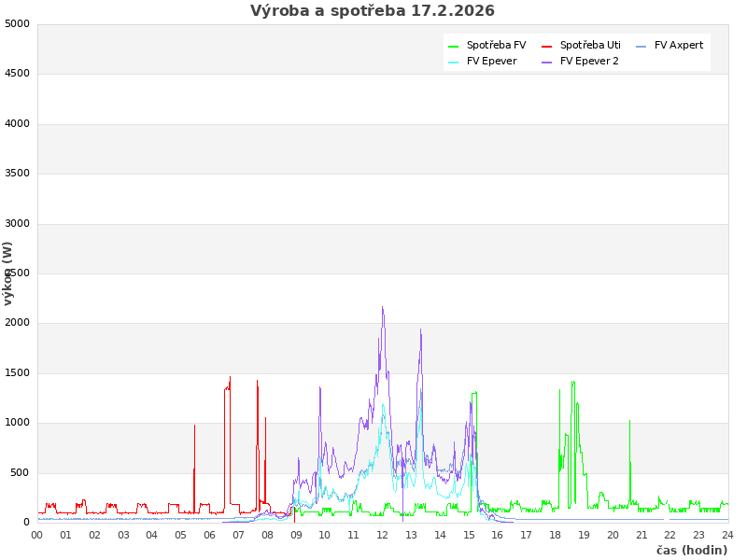Click the chart title Výroba a spotřeba 17.2.2026

(373, 11)
